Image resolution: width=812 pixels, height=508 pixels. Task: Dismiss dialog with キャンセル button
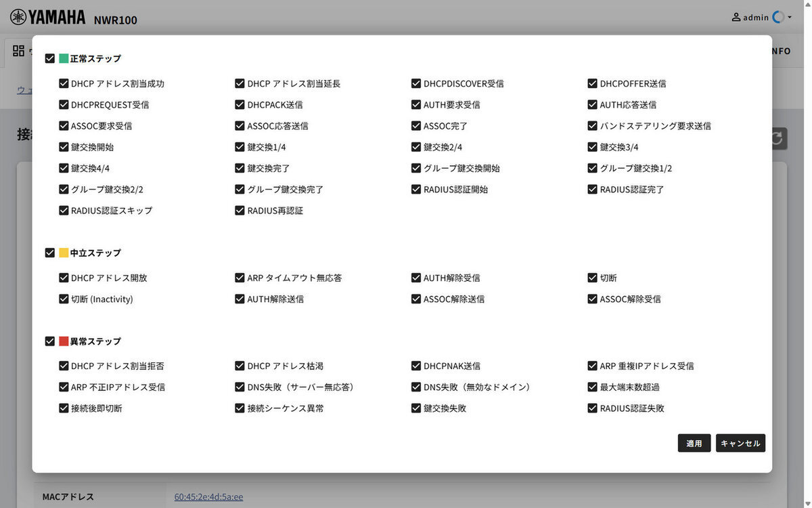[740, 443]
